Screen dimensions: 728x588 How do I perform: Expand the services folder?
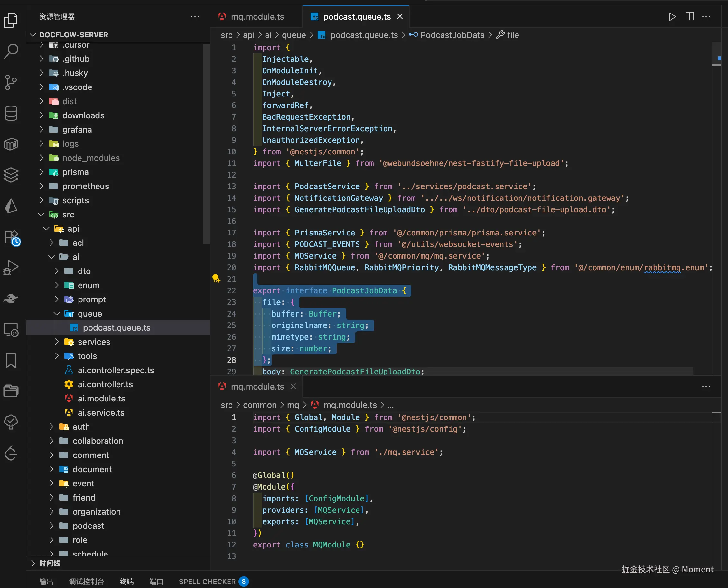click(x=94, y=342)
